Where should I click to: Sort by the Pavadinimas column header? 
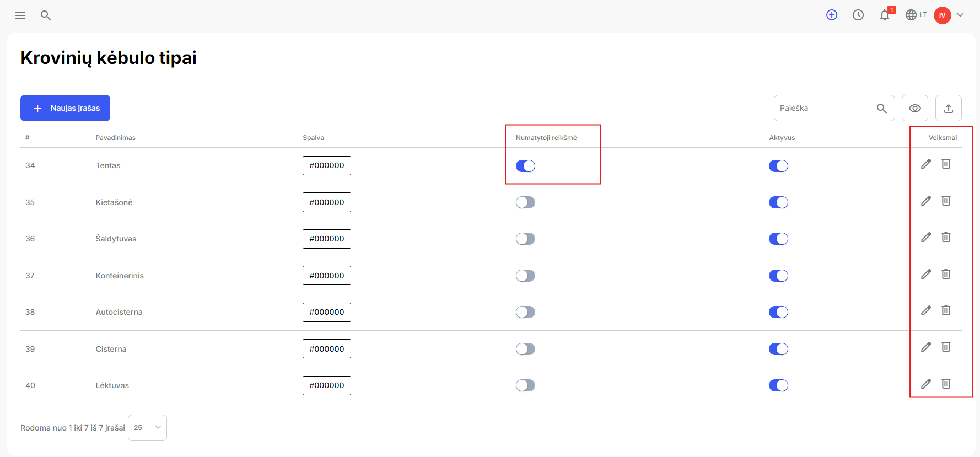[115, 138]
